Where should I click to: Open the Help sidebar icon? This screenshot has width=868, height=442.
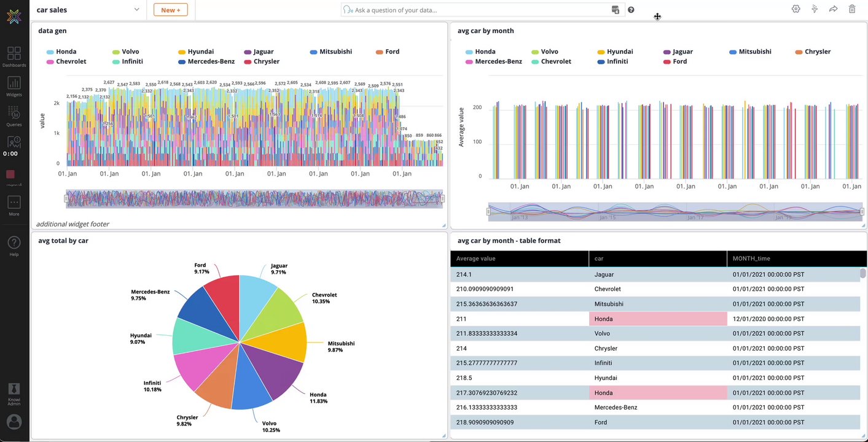point(14,245)
